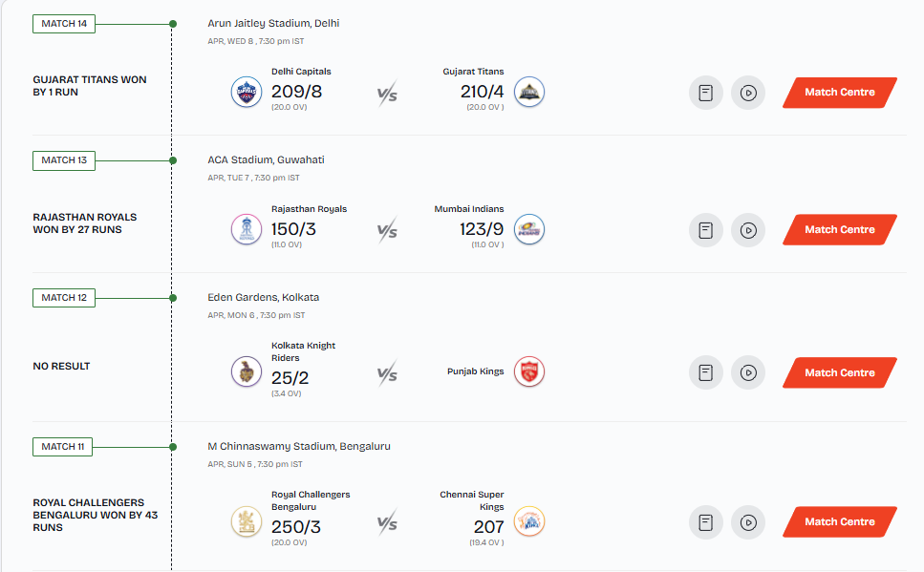The image size is (924, 572).
Task: Click the Gujarat Titans team logo
Action: click(528, 92)
